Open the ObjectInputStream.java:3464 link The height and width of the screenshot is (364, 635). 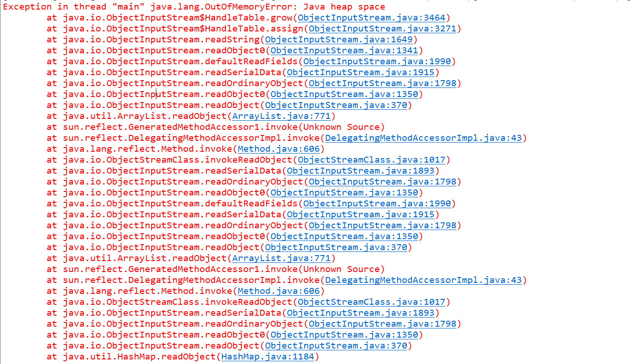point(371,18)
